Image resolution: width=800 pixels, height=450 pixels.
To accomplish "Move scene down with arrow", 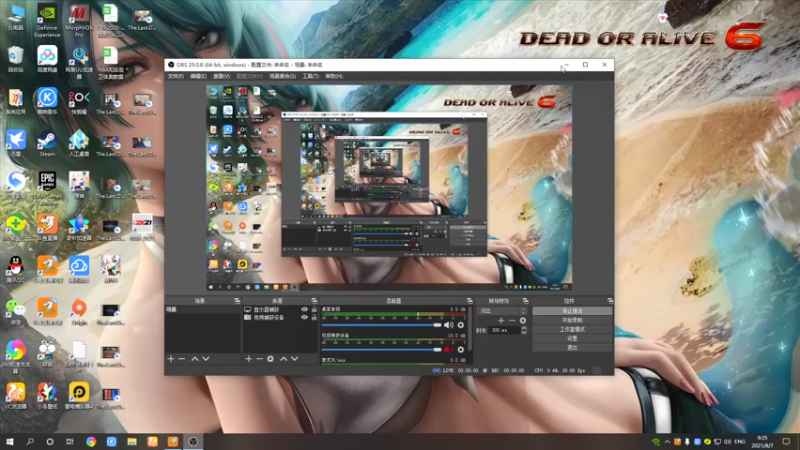I will pyautogui.click(x=206, y=359).
